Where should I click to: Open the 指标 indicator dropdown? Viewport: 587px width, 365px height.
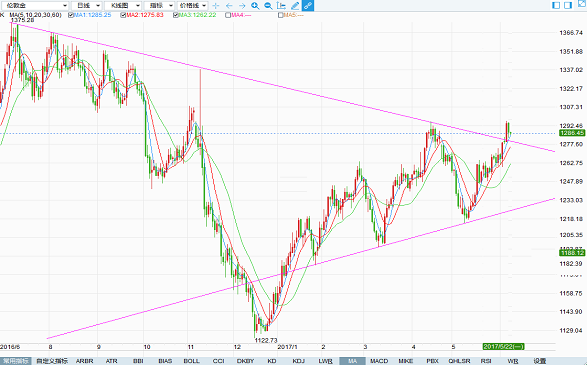pyautogui.click(x=159, y=6)
